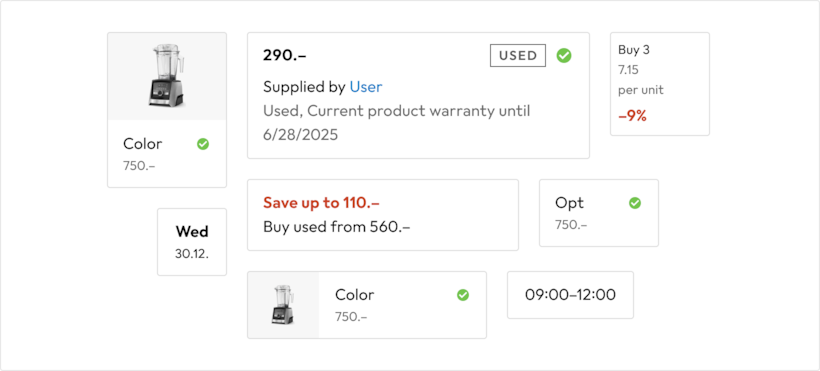Viewport: 820px width, 371px height.
Task: Click the Buy used from 560.– text
Action: (x=336, y=227)
